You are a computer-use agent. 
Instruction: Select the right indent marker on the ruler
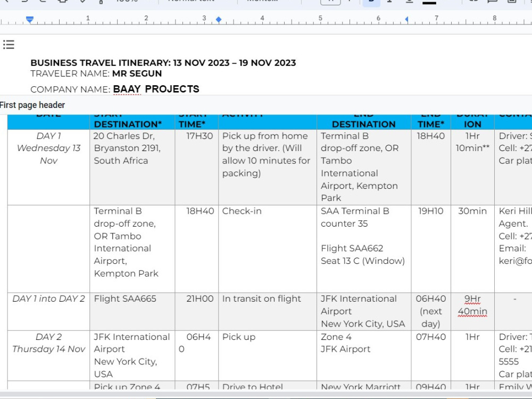coord(406,20)
